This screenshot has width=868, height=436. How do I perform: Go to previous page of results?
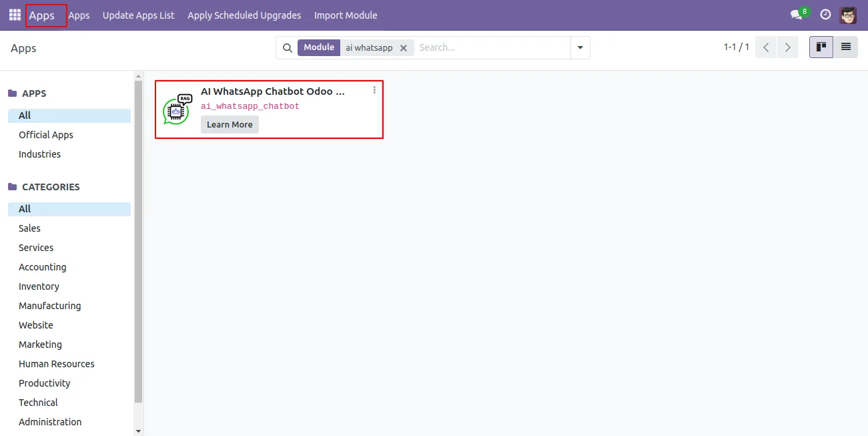(x=766, y=47)
